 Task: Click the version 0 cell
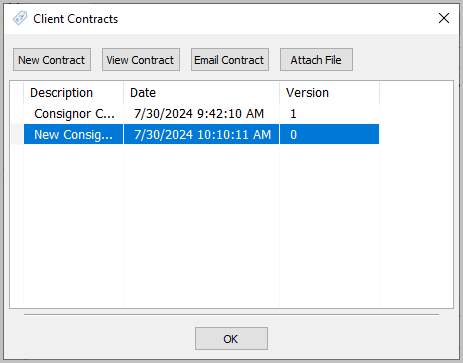coord(329,134)
